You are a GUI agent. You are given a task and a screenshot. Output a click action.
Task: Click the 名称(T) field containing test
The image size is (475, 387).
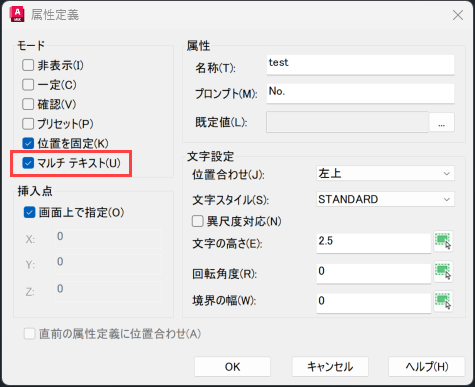(x=360, y=65)
